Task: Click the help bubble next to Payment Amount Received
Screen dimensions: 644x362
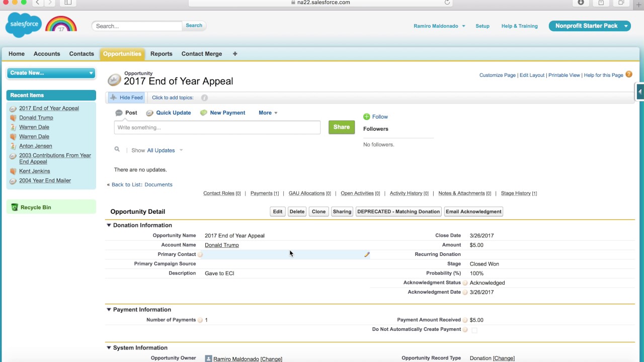Action: tap(465, 320)
